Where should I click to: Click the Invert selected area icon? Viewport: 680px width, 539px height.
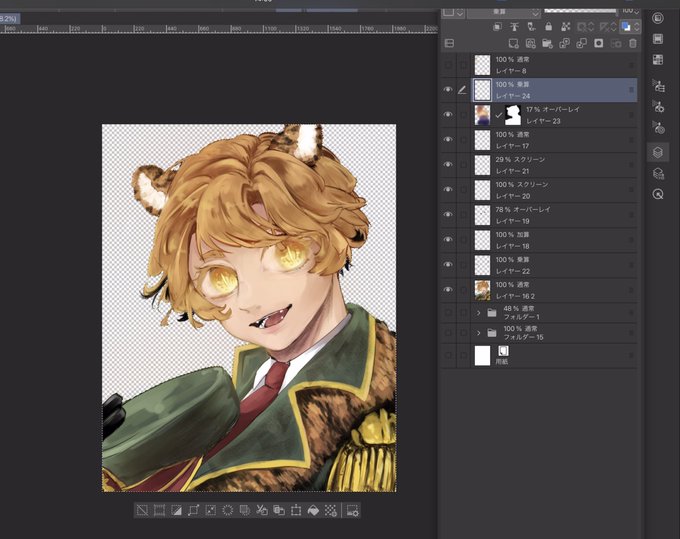[x=177, y=510]
